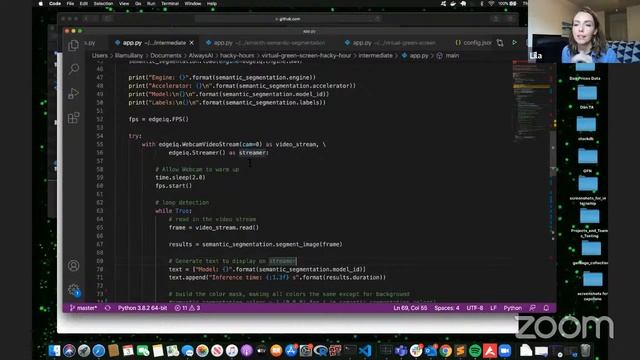Screen dimensions: 640x360
Task: Click the 'fps.start()' line in the editor
Action: point(173,186)
